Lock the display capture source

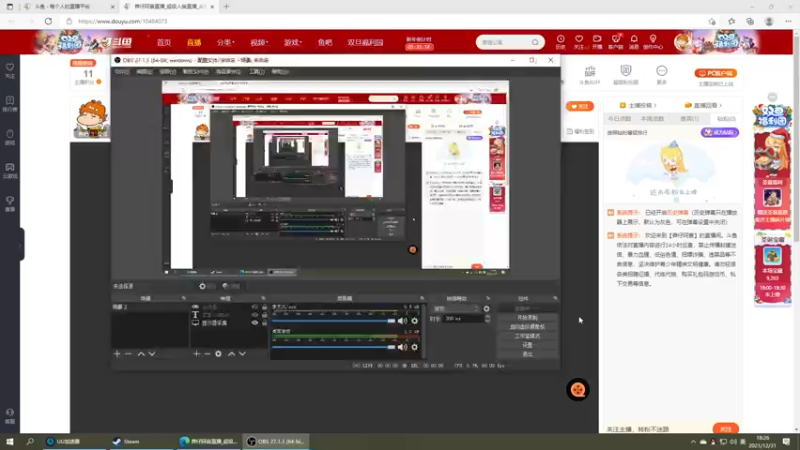(264, 322)
